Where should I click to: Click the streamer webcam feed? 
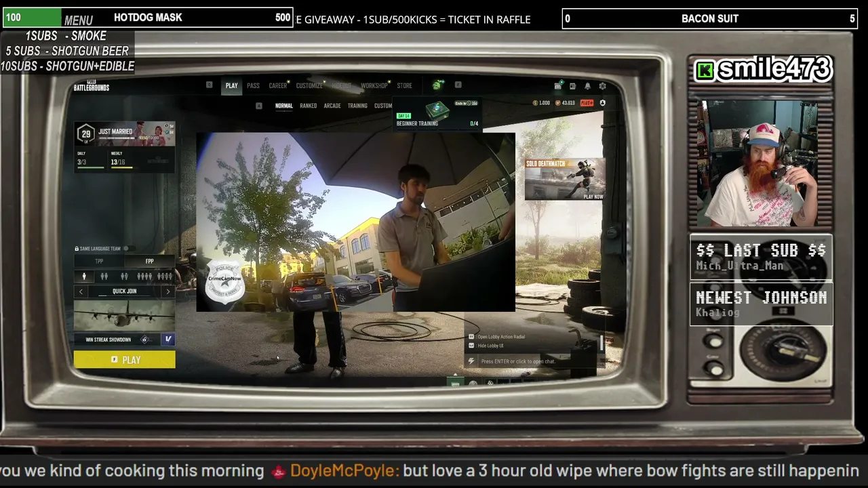click(761, 164)
